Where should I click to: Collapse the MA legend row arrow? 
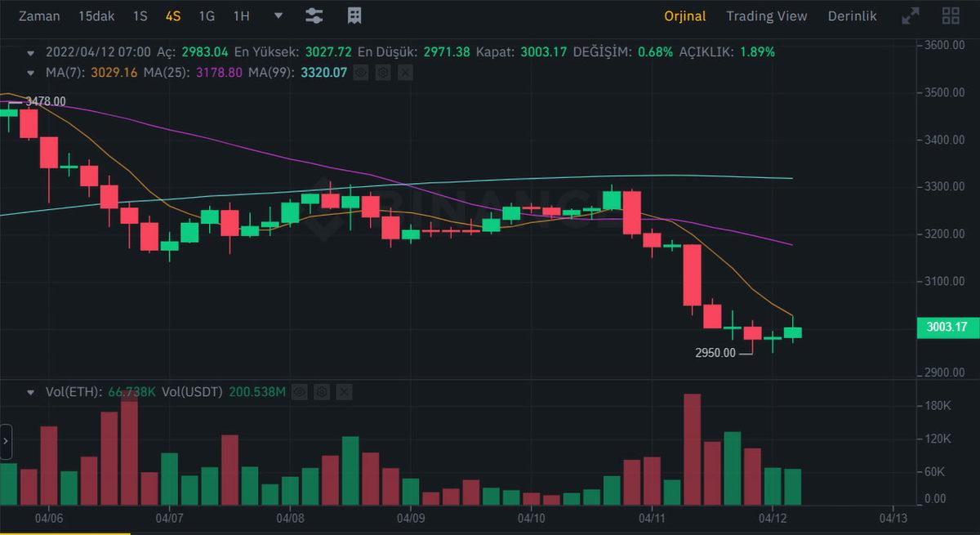31,74
